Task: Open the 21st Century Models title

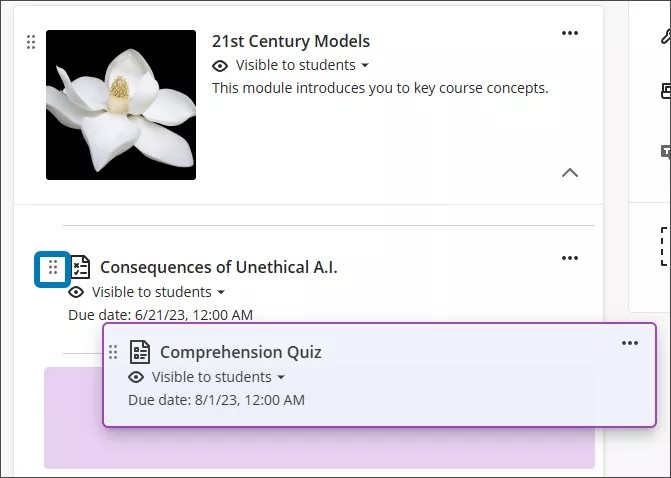Action: tap(291, 41)
